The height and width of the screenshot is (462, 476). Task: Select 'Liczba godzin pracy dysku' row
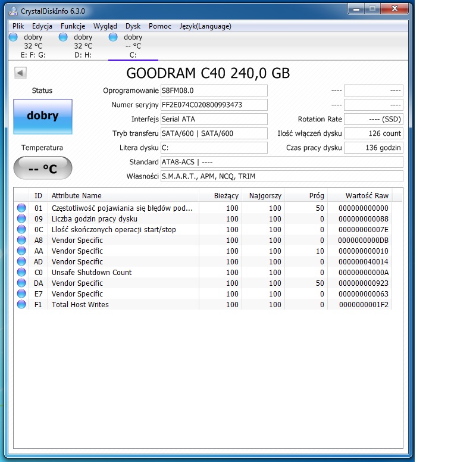tap(203, 218)
